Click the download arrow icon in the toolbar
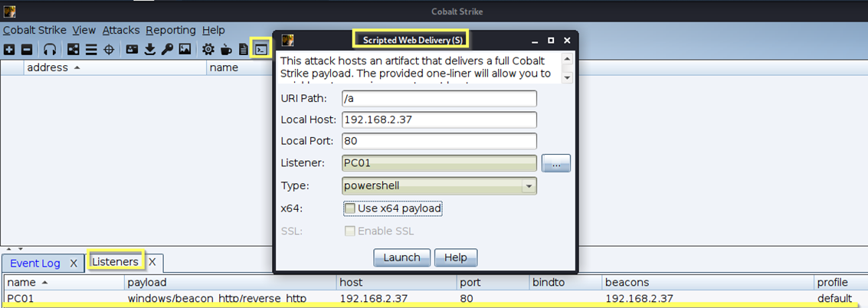 click(x=149, y=49)
